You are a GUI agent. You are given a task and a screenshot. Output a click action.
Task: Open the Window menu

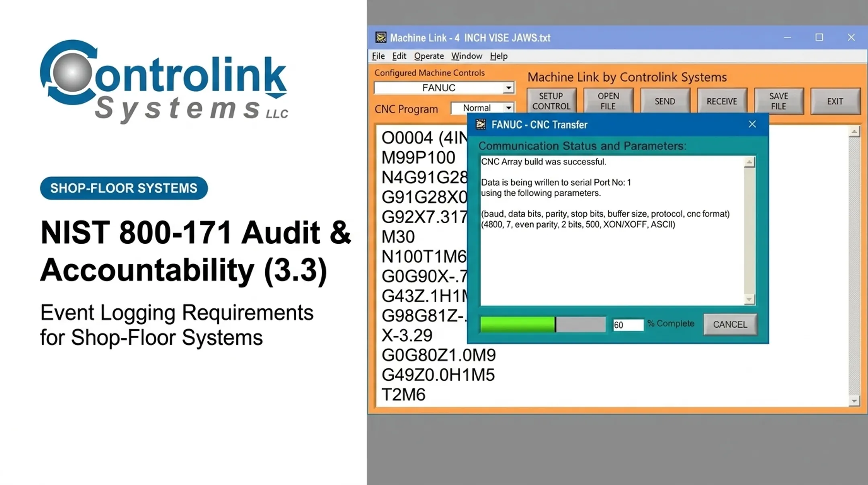[x=467, y=56]
